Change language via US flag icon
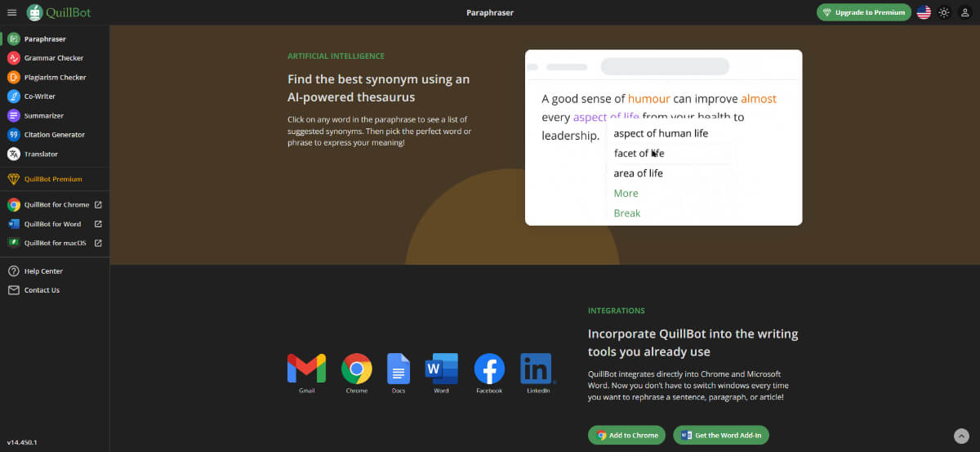Screen dimensions: 980x452 point(924,12)
